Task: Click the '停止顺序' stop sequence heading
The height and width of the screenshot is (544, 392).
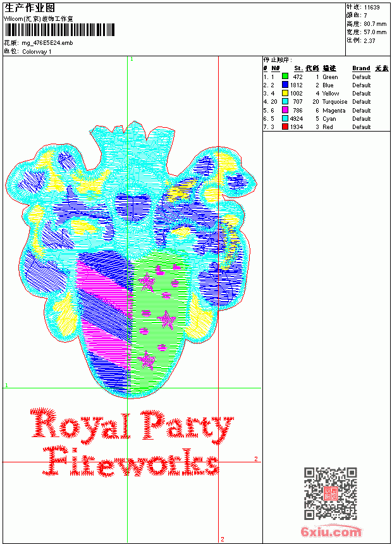Action: coord(277,60)
